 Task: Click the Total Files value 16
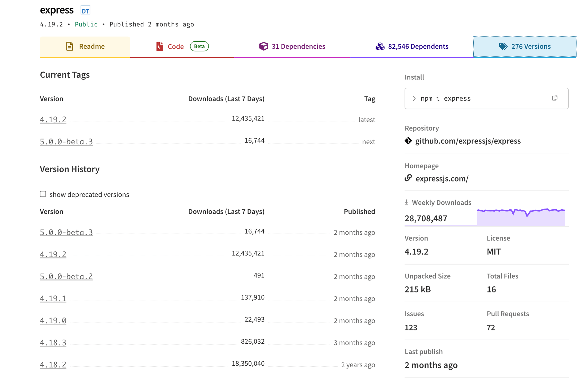[491, 289]
